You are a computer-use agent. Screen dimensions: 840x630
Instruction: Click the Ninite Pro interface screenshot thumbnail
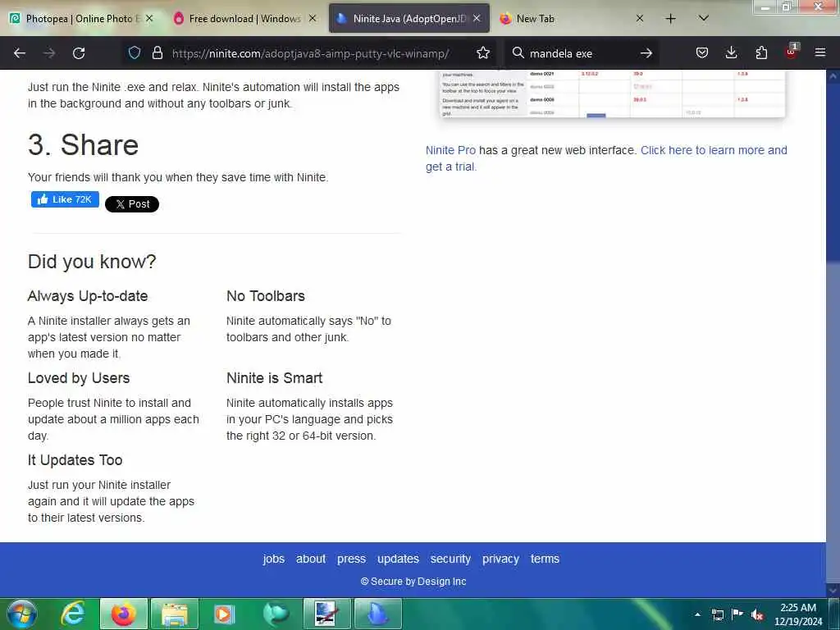click(612, 94)
